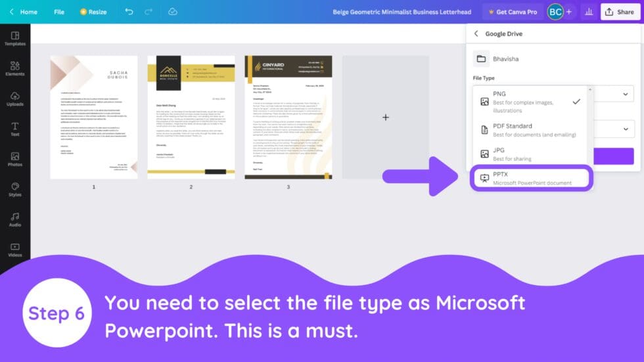Select the Text tool in sidebar
This screenshot has width=644, height=362.
point(14,129)
